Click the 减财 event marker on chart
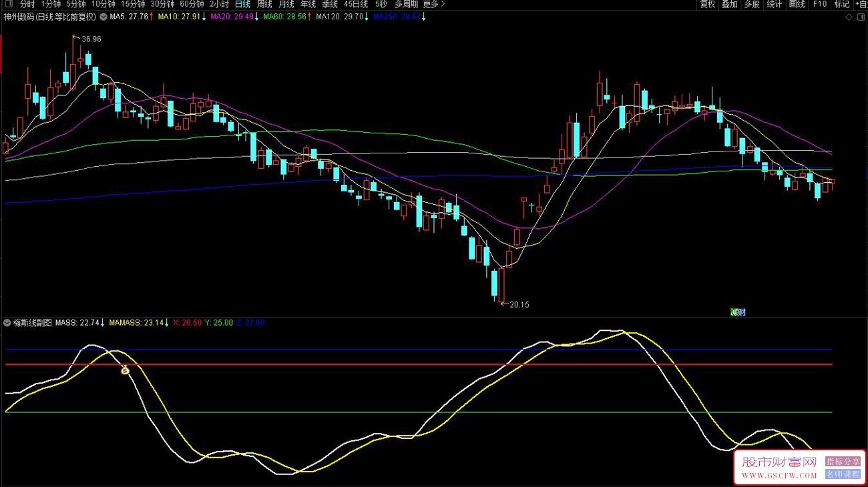The image size is (868, 487). 737,312
